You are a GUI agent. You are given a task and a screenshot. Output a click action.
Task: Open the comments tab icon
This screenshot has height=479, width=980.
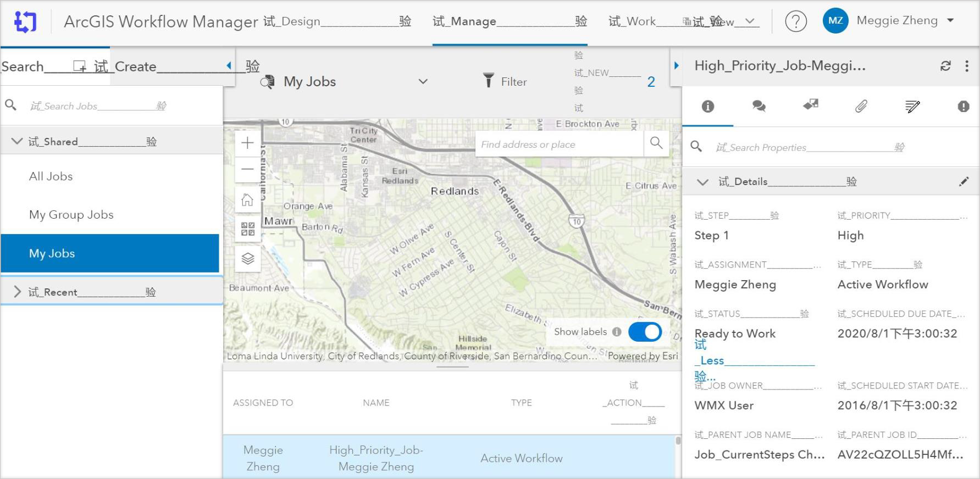tap(759, 107)
